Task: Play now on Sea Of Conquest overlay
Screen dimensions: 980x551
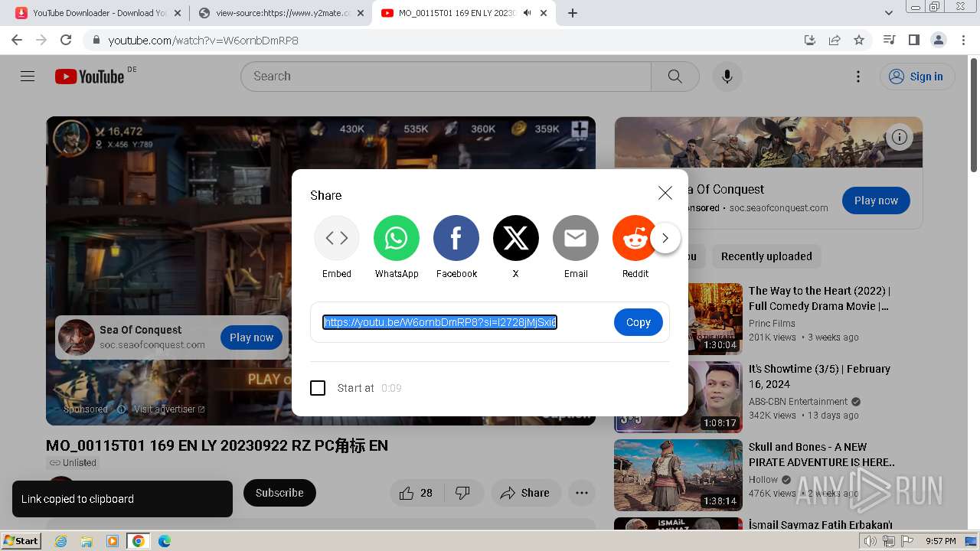Action: tap(251, 337)
